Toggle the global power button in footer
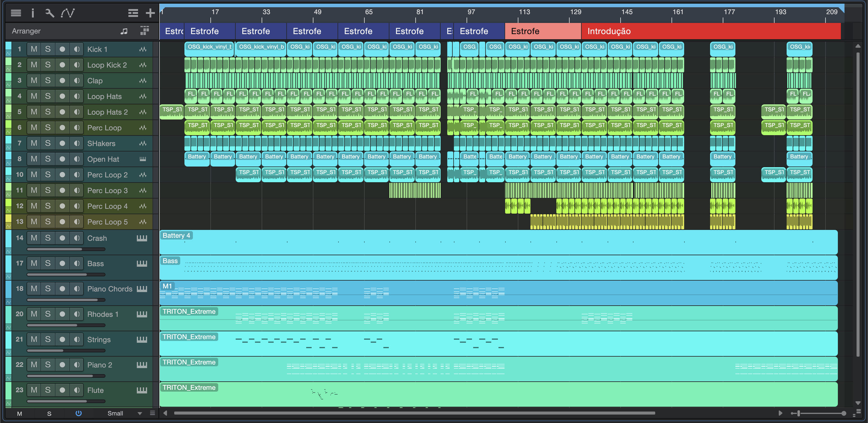Viewport: 868px width, 423px height. click(x=78, y=413)
